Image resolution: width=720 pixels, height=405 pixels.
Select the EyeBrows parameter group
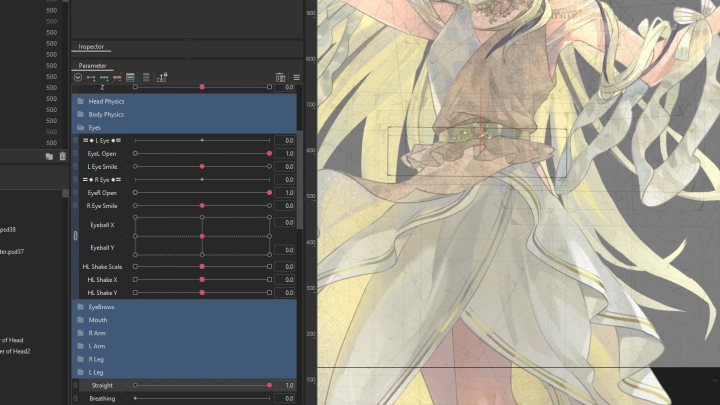pos(101,307)
